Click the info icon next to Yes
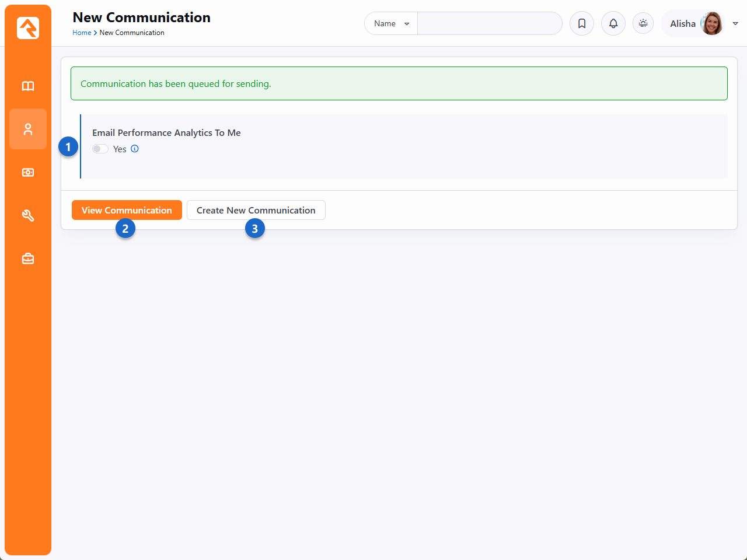 point(135,149)
